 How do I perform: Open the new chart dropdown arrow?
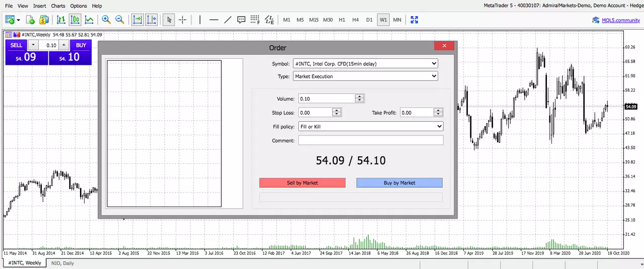tap(19, 20)
